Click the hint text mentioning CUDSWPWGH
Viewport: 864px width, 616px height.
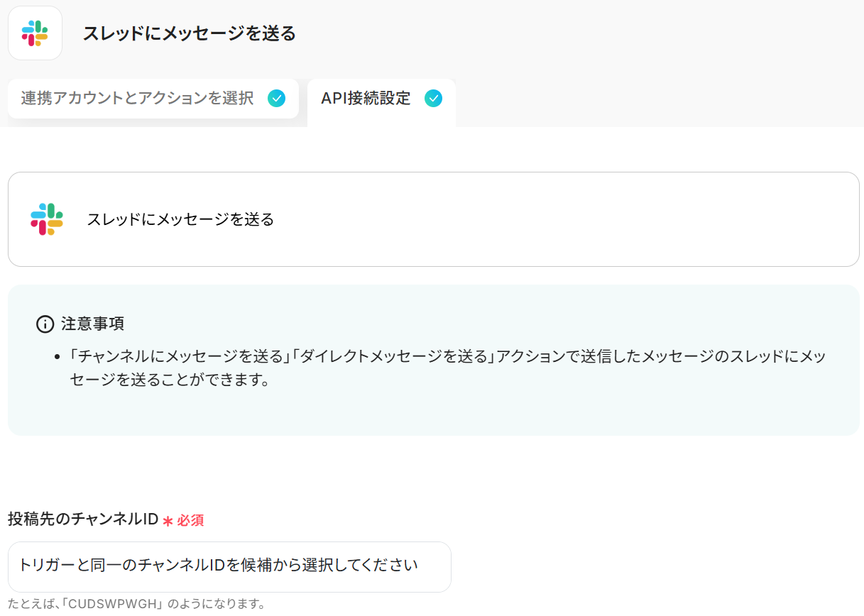137,605
